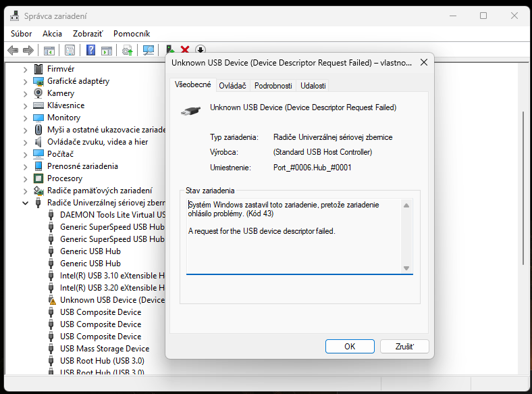
Task: Open the Properties toolbar icon
Action: pos(69,50)
